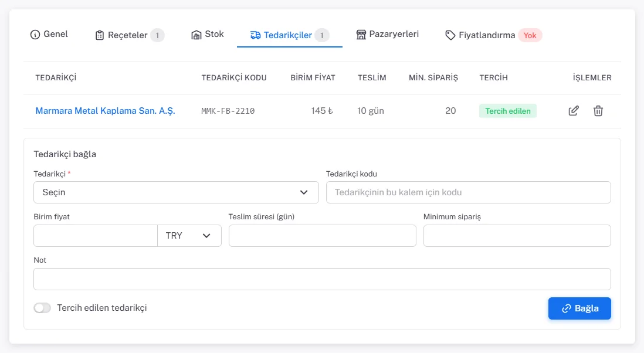This screenshot has height=353, width=644.
Task: Open Marmara Metal Kaplama San. A.Ş. link
Action: point(105,111)
